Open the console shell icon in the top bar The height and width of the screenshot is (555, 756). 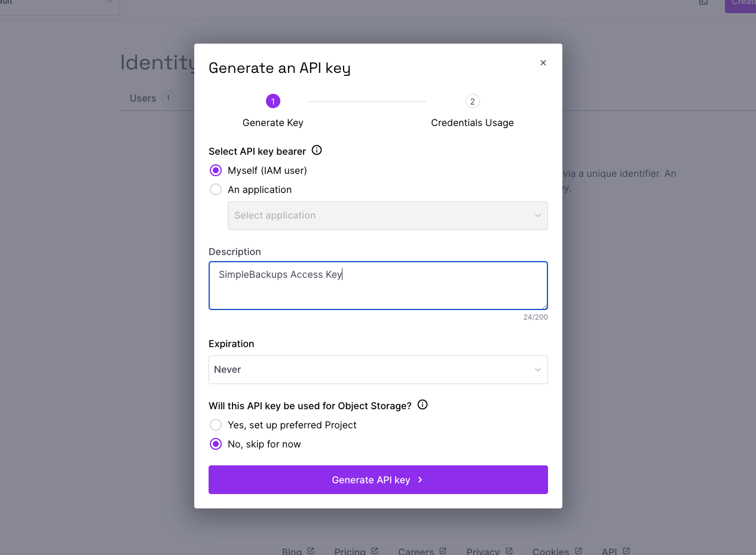(702, 3)
